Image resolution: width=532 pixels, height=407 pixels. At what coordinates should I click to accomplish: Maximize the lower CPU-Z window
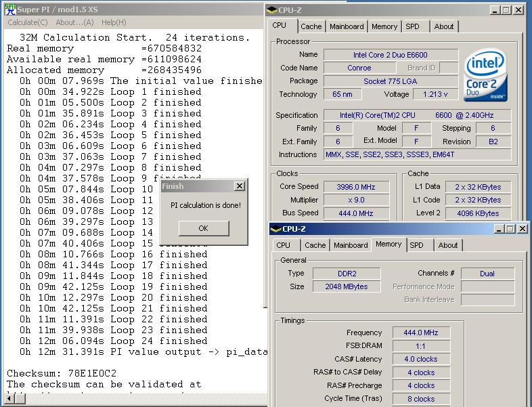[x=510, y=229]
